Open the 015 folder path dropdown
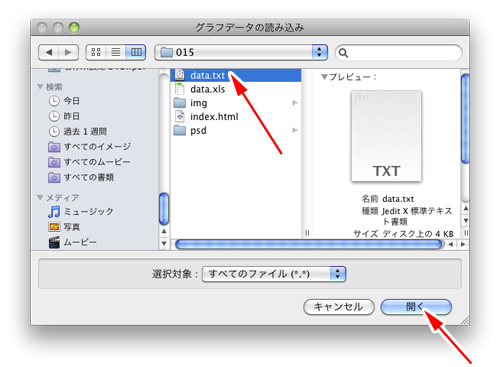The width and height of the screenshot is (500, 367). click(x=241, y=52)
